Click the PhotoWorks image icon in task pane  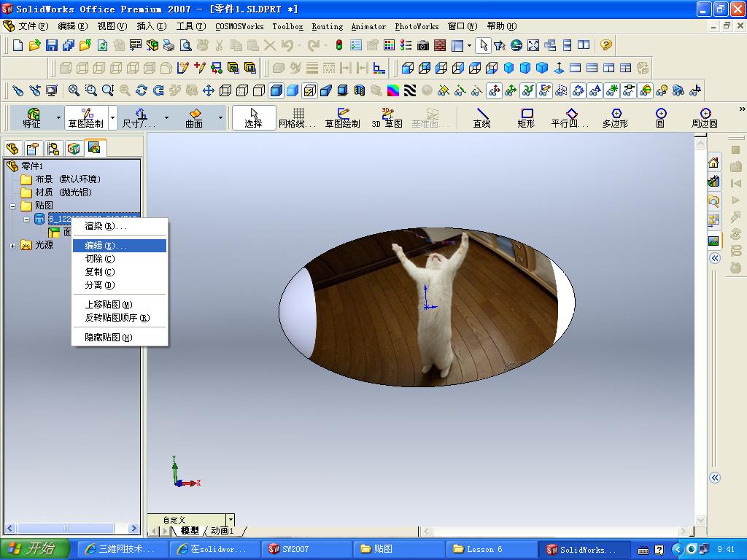[x=713, y=241]
